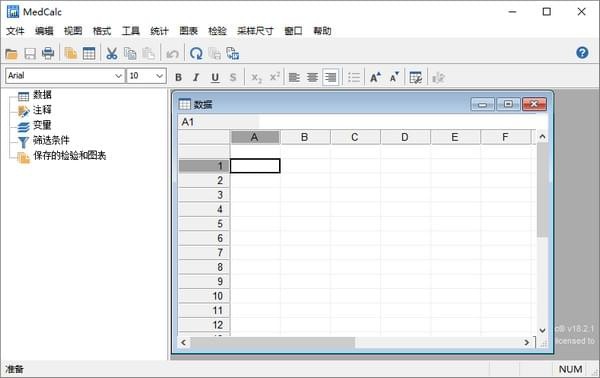This screenshot has height=378, width=600.
Task: Decrease font size with A-down icon
Action: [394, 77]
